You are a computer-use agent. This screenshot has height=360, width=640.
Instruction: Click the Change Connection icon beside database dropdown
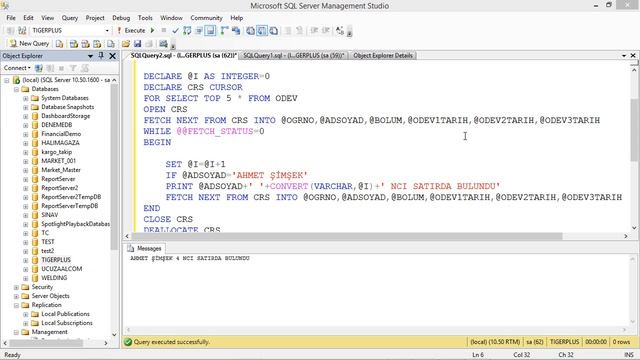(22, 31)
